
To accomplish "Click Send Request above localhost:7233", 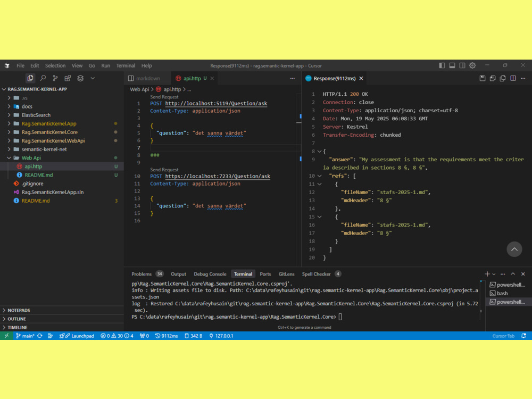I will point(164,170).
